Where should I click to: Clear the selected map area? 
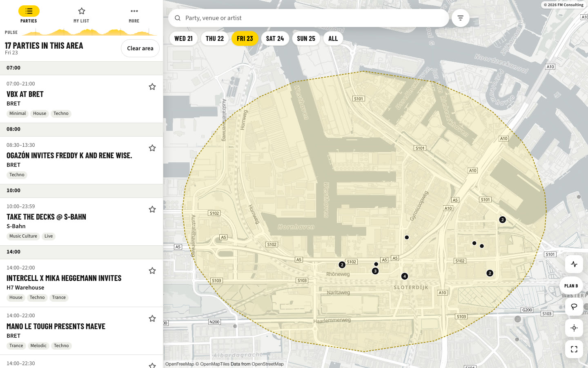click(x=140, y=48)
